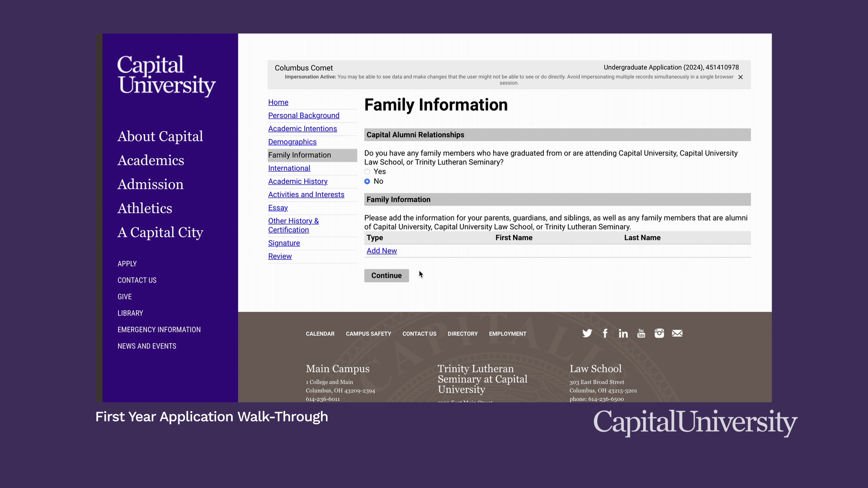Open the YouTube icon in the footer
Viewport: 868px width, 488px height.
(641, 333)
